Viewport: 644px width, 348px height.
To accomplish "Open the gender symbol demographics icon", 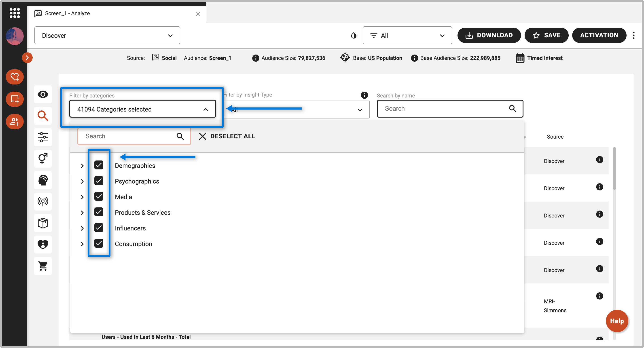I will tap(43, 158).
